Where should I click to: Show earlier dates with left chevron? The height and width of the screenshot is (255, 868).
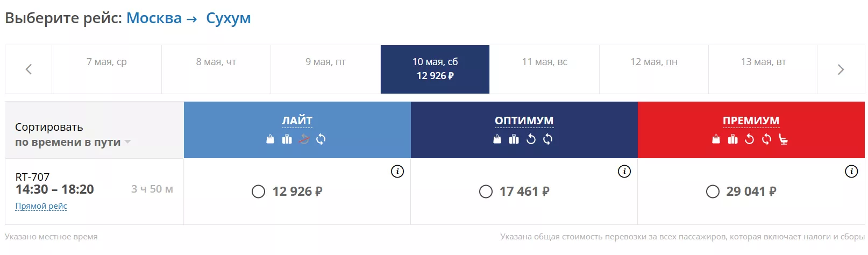point(29,69)
